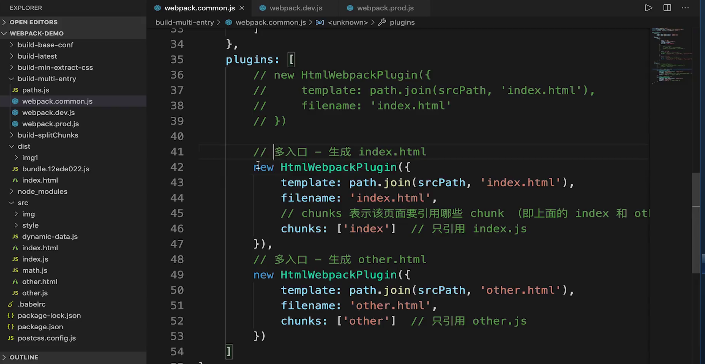Collapse the WEBPACK-DEMO root folder
This screenshot has width=705, height=364.
click(x=73, y=33)
